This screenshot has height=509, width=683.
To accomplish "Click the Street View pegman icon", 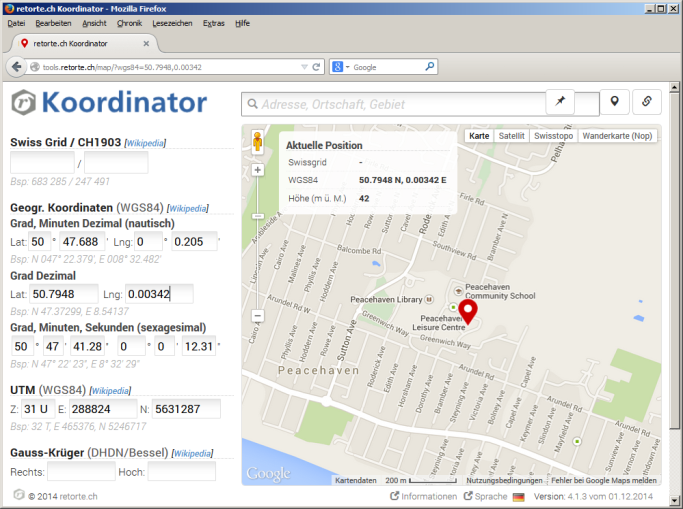I will point(257,142).
